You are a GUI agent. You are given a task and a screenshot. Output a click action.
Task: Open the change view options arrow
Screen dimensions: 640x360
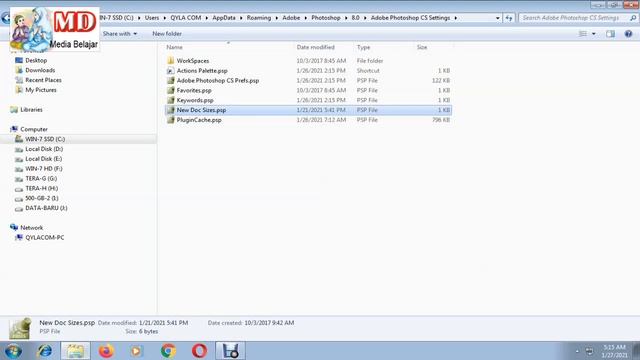click(593, 34)
